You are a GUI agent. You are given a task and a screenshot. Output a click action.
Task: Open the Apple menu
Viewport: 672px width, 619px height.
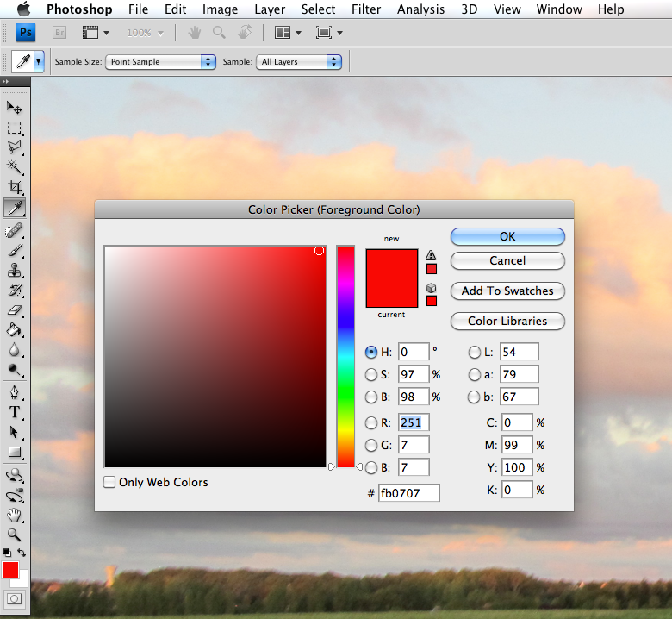(24, 9)
